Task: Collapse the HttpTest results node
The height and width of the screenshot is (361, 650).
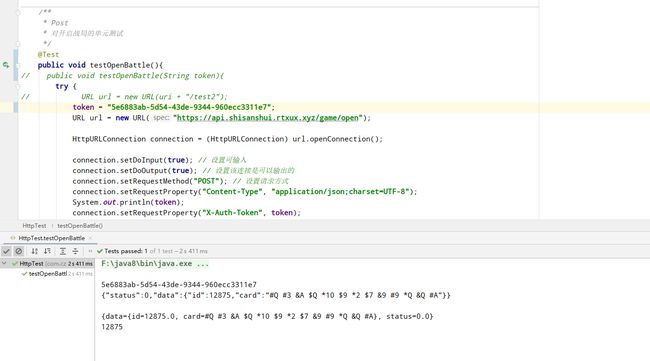Action: (x=4, y=263)
